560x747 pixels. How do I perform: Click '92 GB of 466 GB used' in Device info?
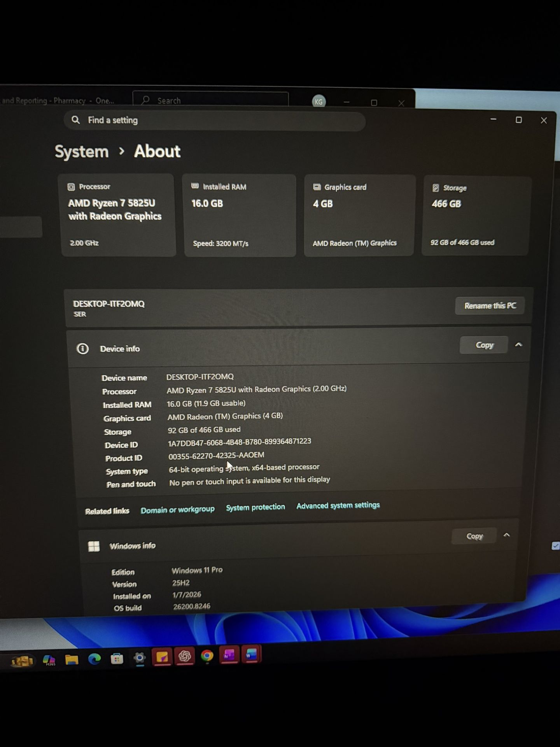[204, 430]
